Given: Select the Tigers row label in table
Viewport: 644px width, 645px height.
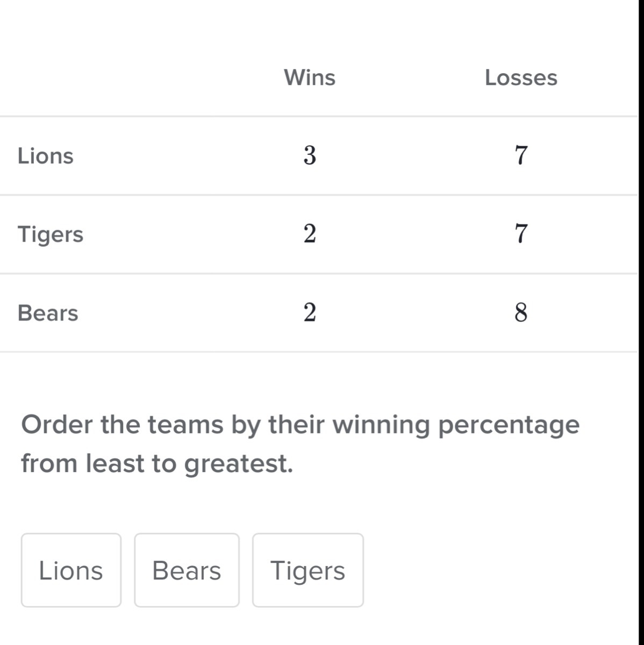Looking at the screenshot, I should [x=51, y=234].
